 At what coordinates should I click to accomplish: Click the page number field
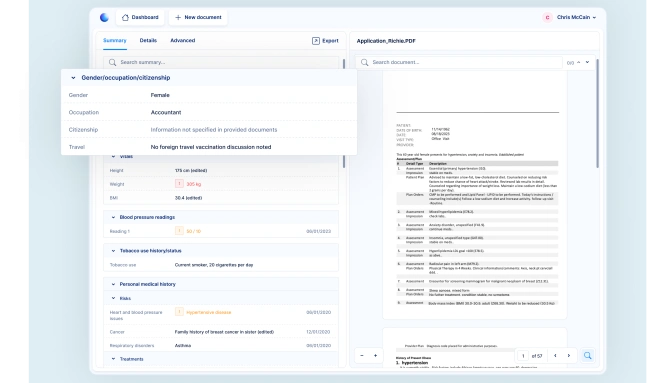pyautogui.click(x=523, y=356)
